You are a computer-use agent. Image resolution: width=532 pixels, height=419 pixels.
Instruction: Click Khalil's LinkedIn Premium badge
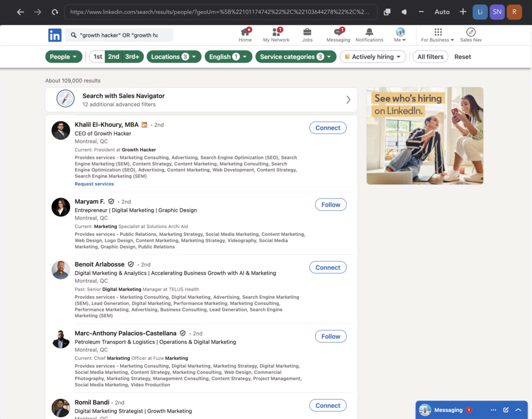click(x=145, y=125)
